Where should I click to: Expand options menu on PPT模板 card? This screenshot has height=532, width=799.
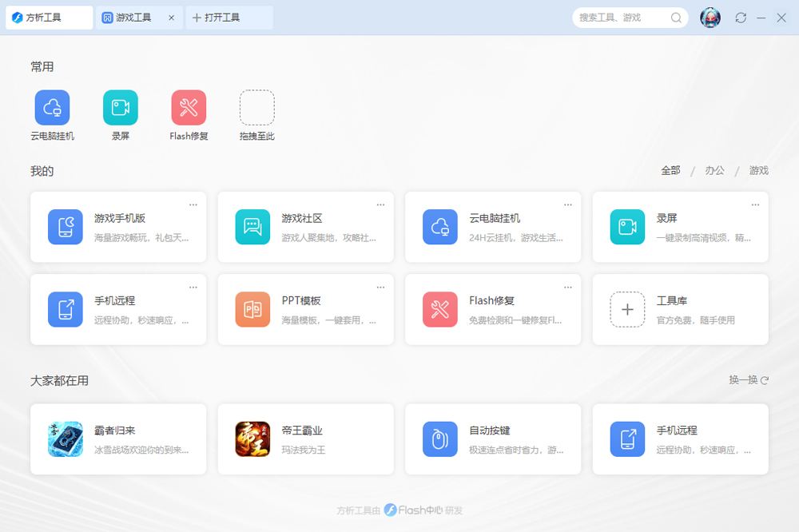pos(380,287)
